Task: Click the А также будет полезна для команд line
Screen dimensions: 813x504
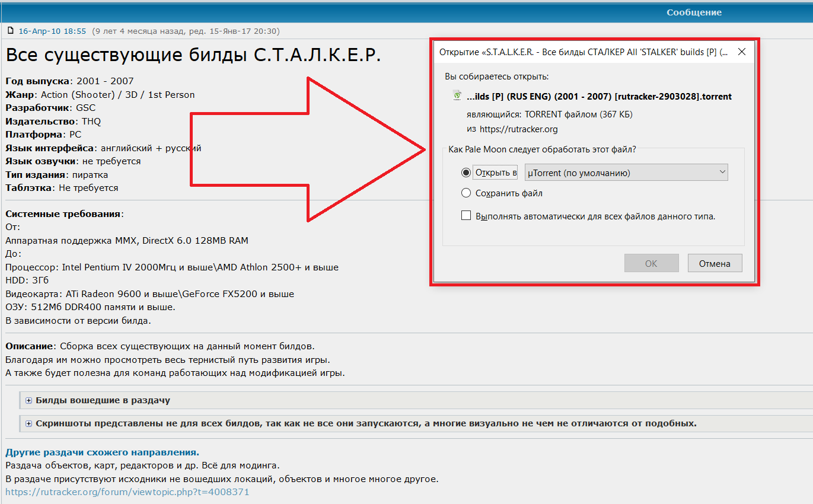Action: point(175,373)
